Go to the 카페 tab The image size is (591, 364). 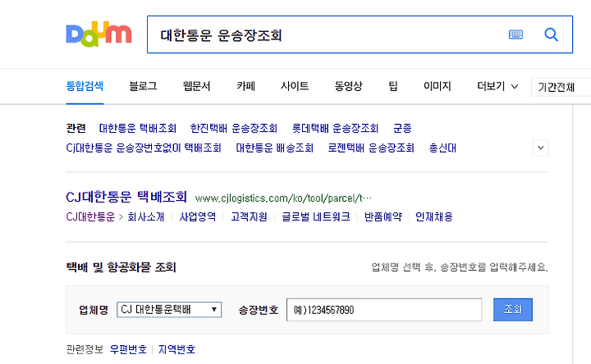[245, 86]
